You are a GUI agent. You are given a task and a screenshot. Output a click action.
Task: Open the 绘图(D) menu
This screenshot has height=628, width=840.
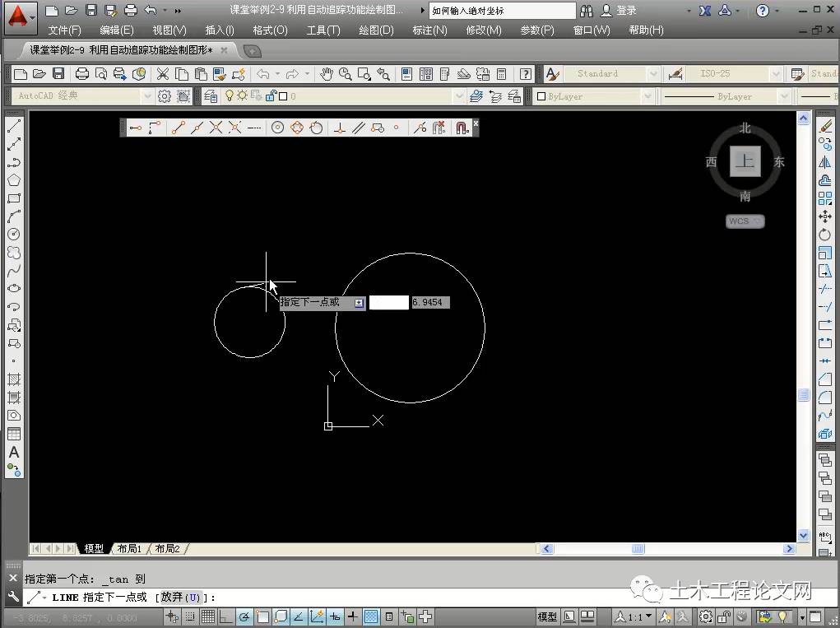point(376,30)
